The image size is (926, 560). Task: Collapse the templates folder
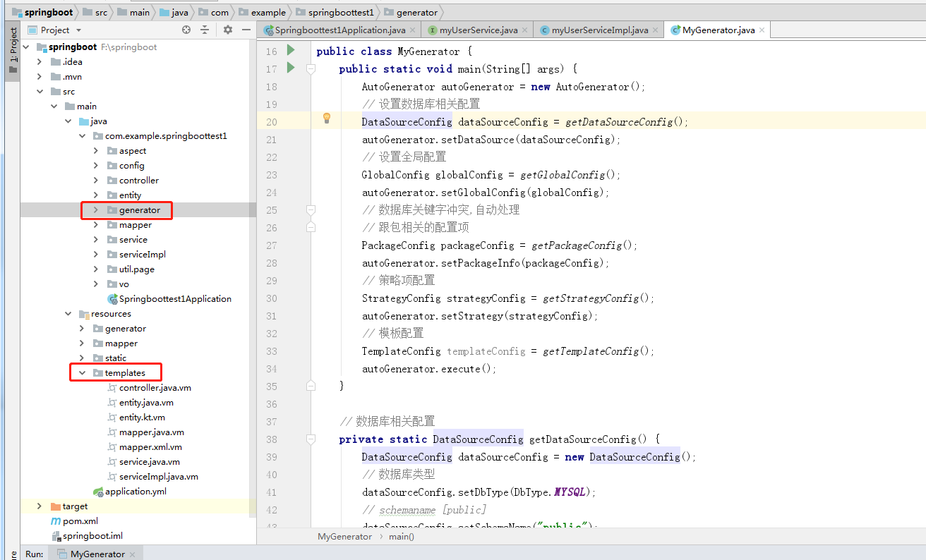tap(82, 372)
